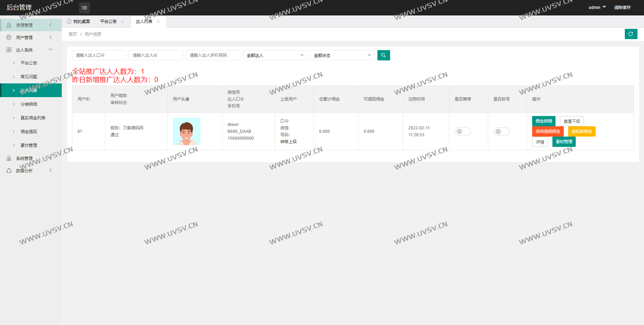Click the 后台管理 title
Viewport: 644px width, 325px height.
(19, 8)
